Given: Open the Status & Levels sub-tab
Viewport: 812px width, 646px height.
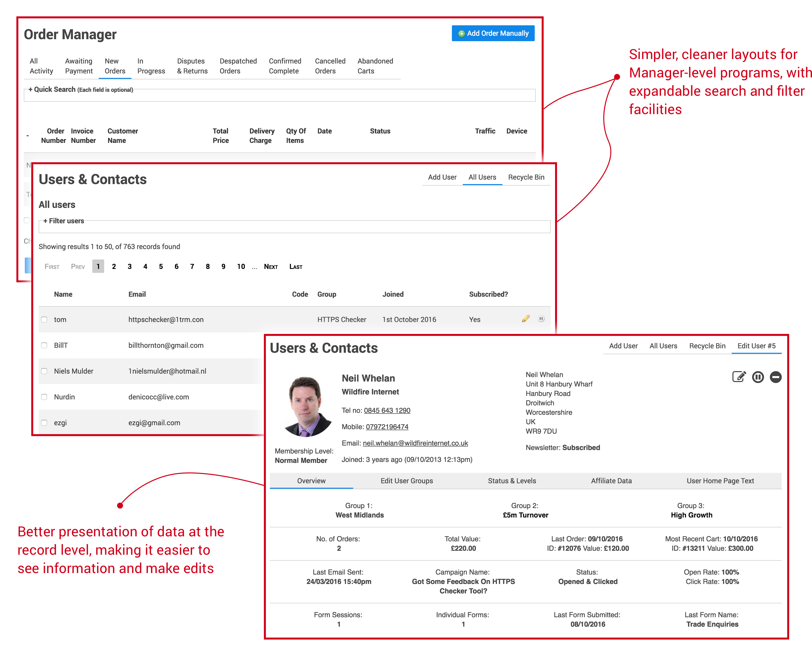Looking at the screenshot, I should click(512, 481).
